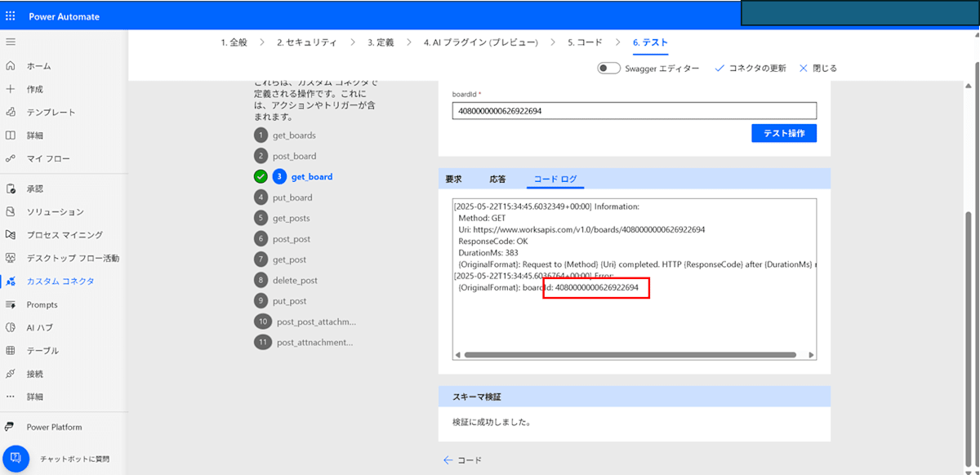Click the Home icon in sidebar
Screen dimensions: 980x475
pos(11,66)
